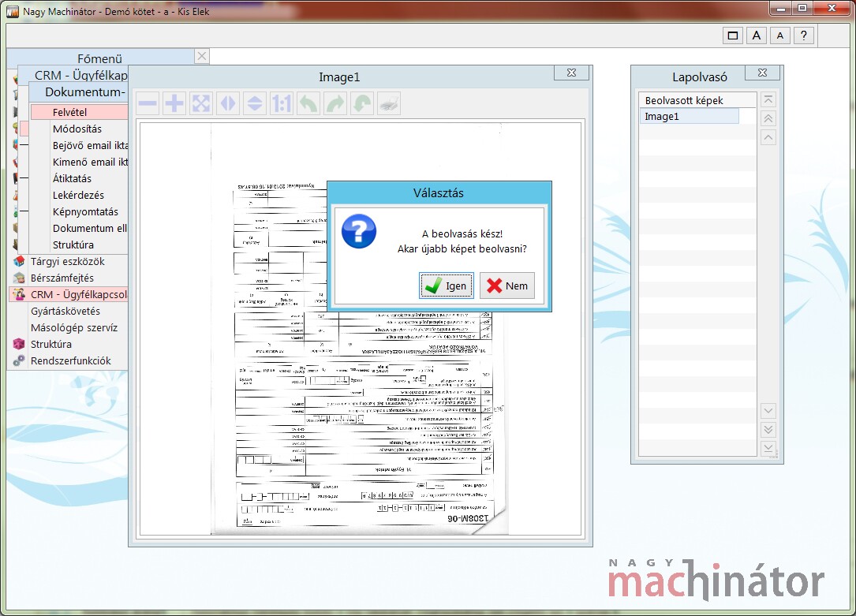This screenshot has width=856, height=616.
Task: Click the zoom in plus icon
Action: click(x=174, y=103)
